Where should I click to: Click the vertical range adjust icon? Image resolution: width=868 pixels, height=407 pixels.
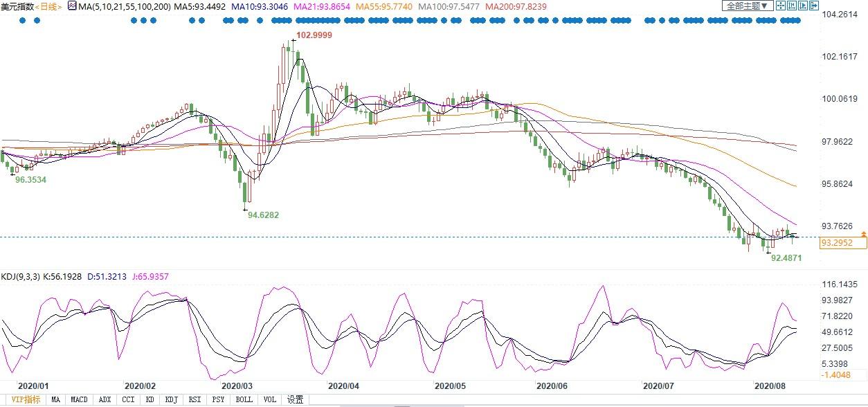point(792,6)
